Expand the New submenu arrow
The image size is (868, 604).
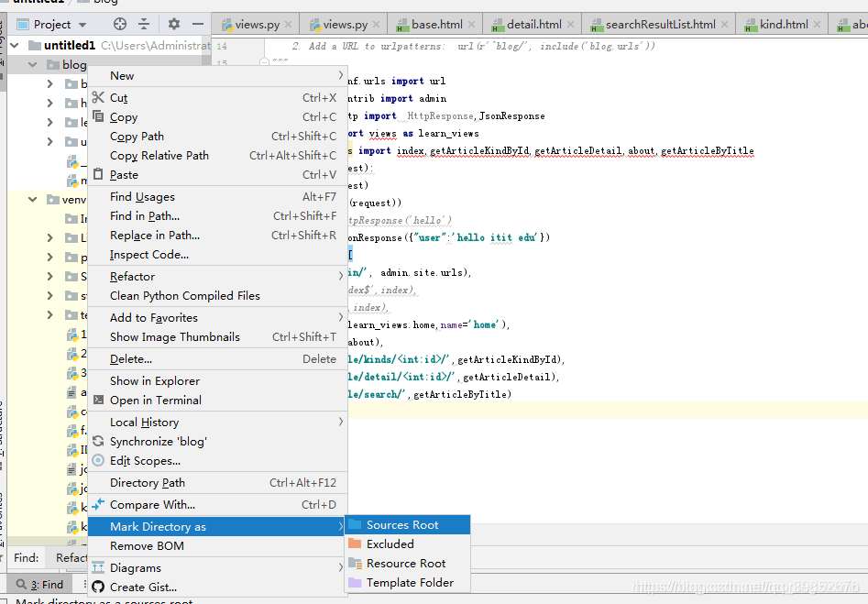tap(340, 75)
